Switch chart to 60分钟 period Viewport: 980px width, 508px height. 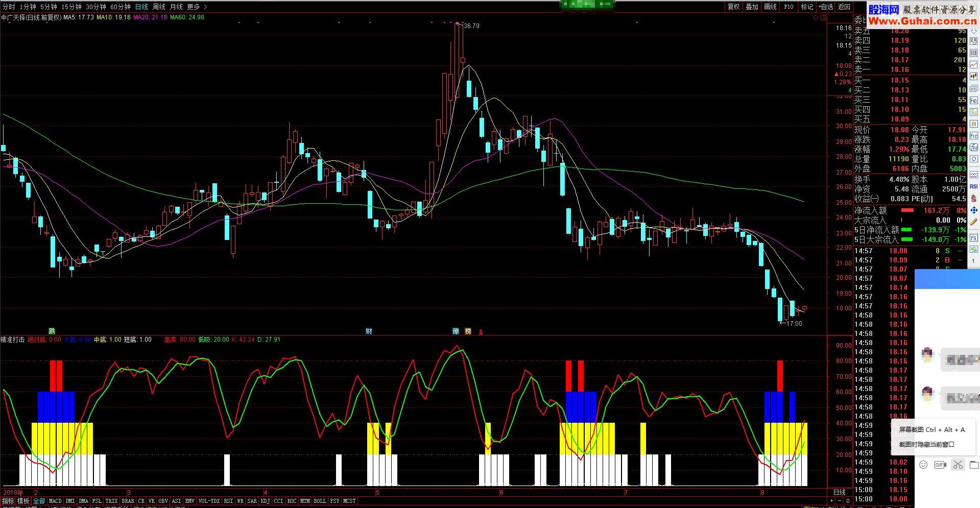(121, 7)
